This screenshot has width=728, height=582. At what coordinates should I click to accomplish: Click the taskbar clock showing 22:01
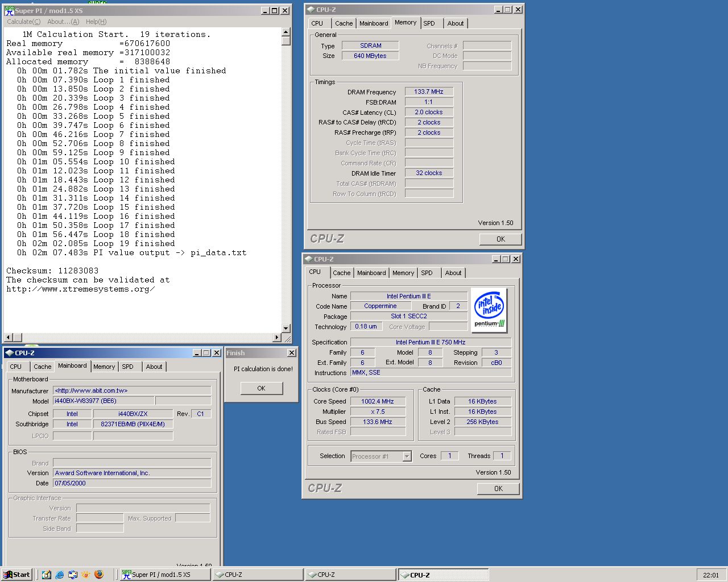[x=711, y=575]
